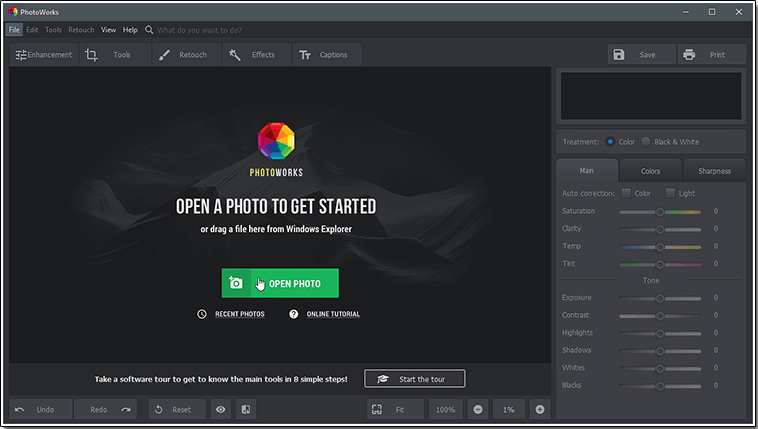Click the Effects tab label

click(x=263, y=55)
